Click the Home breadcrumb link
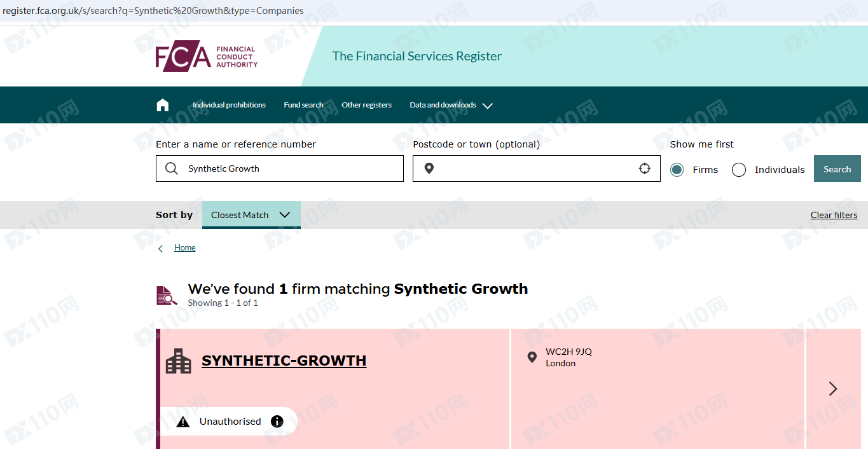Viewport: 868px width, 454px height. pos(185,247)
